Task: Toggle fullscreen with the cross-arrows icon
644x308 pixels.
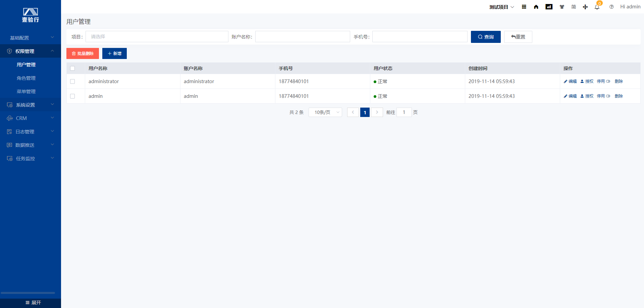Action: (585, 7)
